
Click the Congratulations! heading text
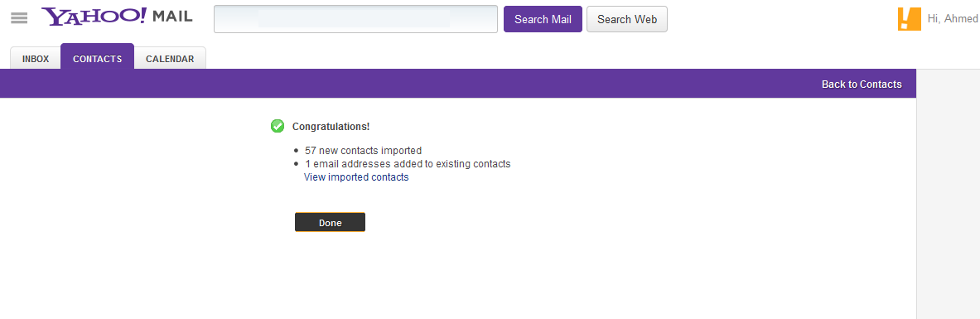tap(331, 127)
